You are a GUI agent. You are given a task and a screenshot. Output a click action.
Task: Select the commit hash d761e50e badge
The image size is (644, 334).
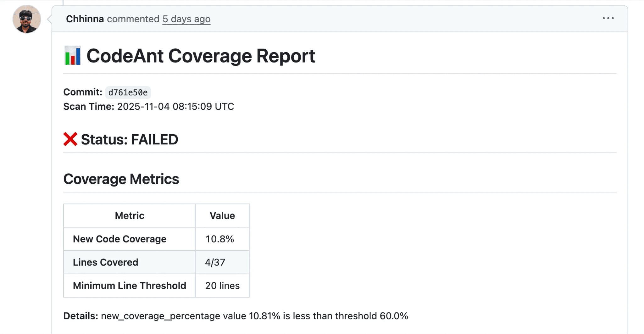128,92
